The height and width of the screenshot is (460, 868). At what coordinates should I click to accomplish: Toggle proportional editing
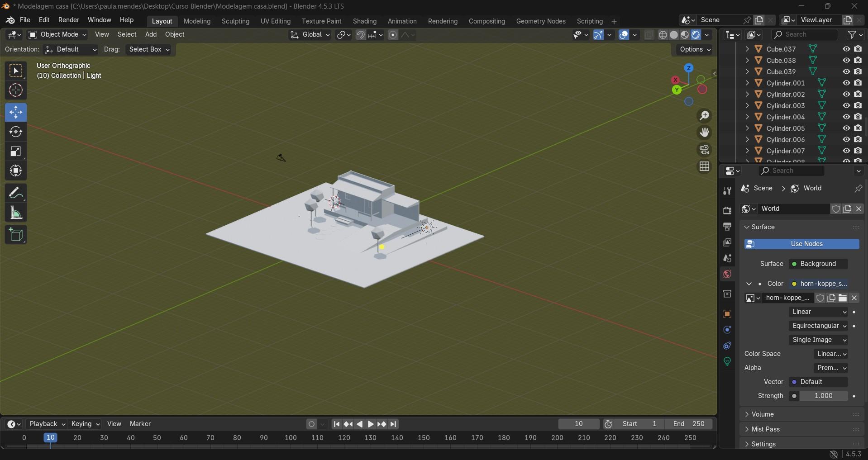coord(393,35)
